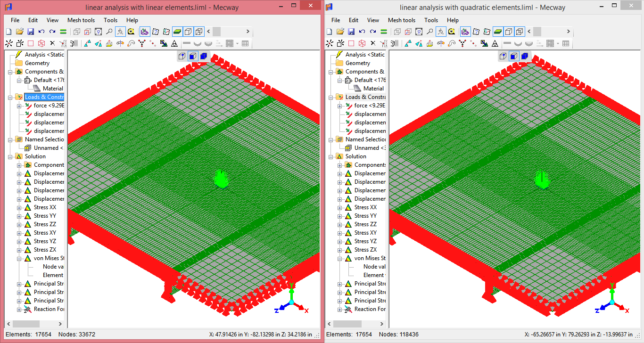Image resolution: width=644 pixels, height=343 pixels.
Task: Click toolbar scroll thumb in linear window
Action: point(216,32)
